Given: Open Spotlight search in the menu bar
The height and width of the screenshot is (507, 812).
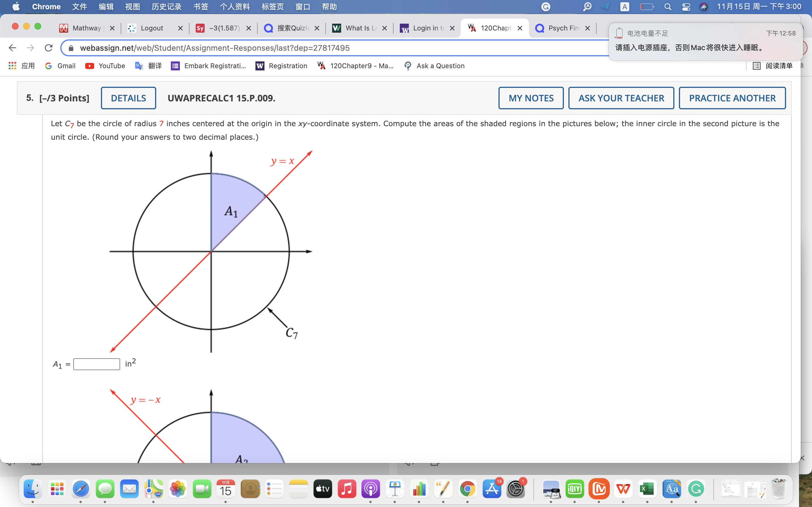Looking at the screenshot, I should pos(668,7).
